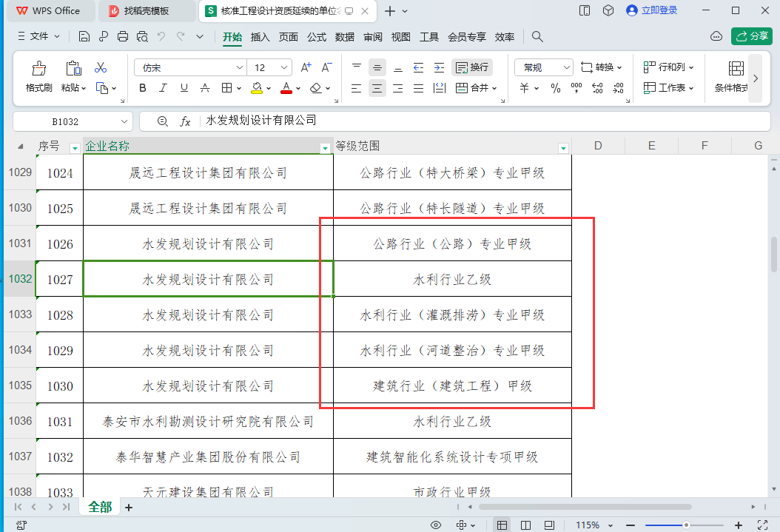Expand the 常规 number format dropdown

pyautogui.click(x=566, y=67)
